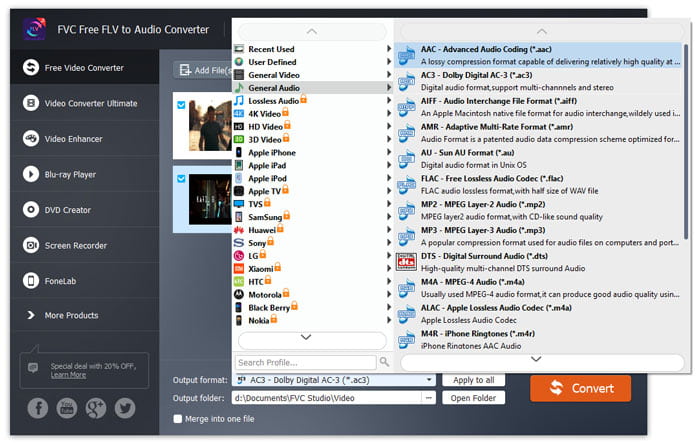Screen dimensions: 700x444
Task: Click the Xiaomi logo icon
Action: click(x=239, y=269)
